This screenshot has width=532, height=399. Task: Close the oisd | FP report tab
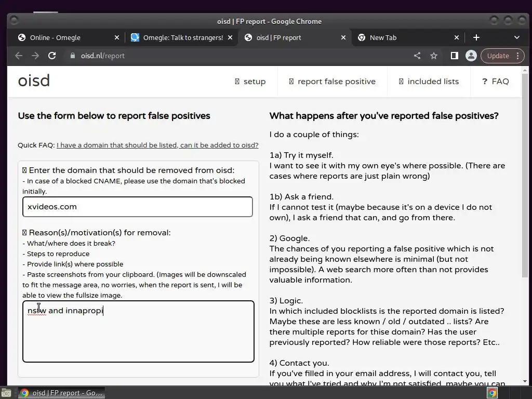pyautogui.click(x=343, y=37)
